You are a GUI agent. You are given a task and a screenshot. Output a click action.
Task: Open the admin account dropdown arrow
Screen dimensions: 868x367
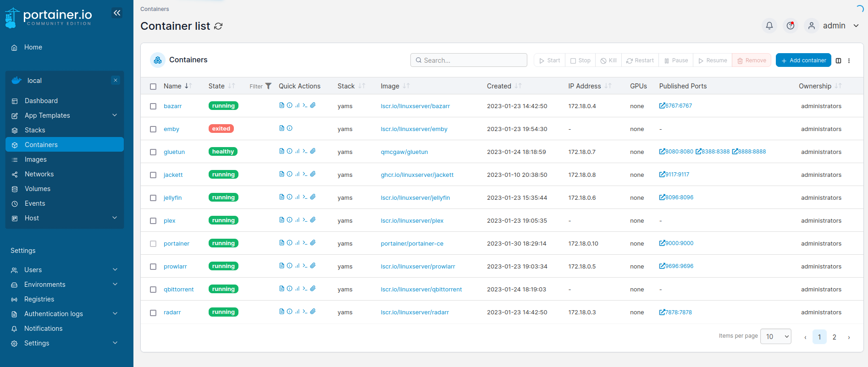856,26
